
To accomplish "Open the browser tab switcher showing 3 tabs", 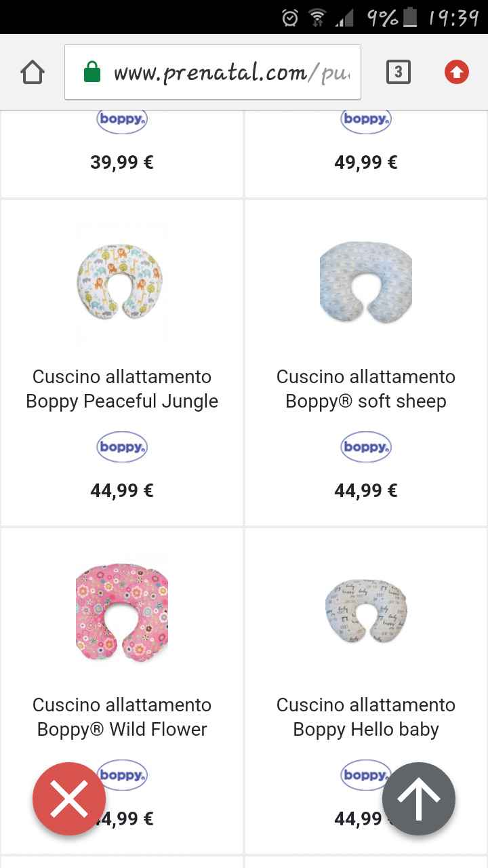I will [x=399, y=71].
